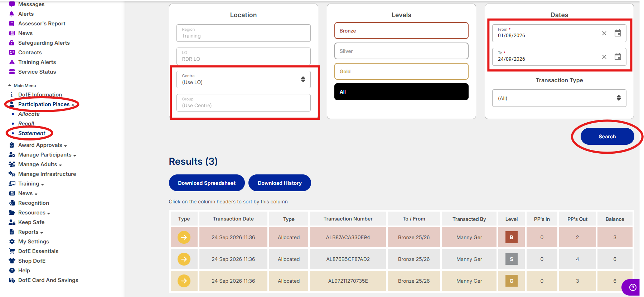Viewport: 644px width, 297px height.
Task: Click the arrow icon for transaction ALB87ACA330E94
Action: point(184,237)
